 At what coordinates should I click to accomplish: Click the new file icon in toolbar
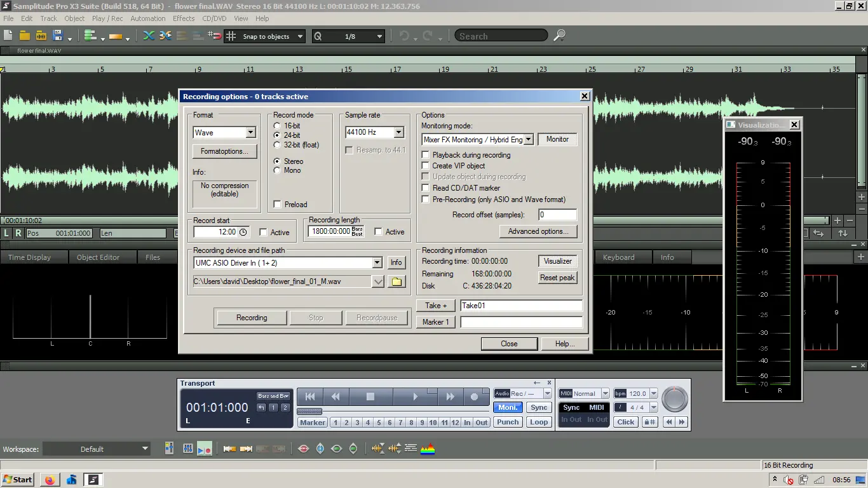tap(8, 36)
